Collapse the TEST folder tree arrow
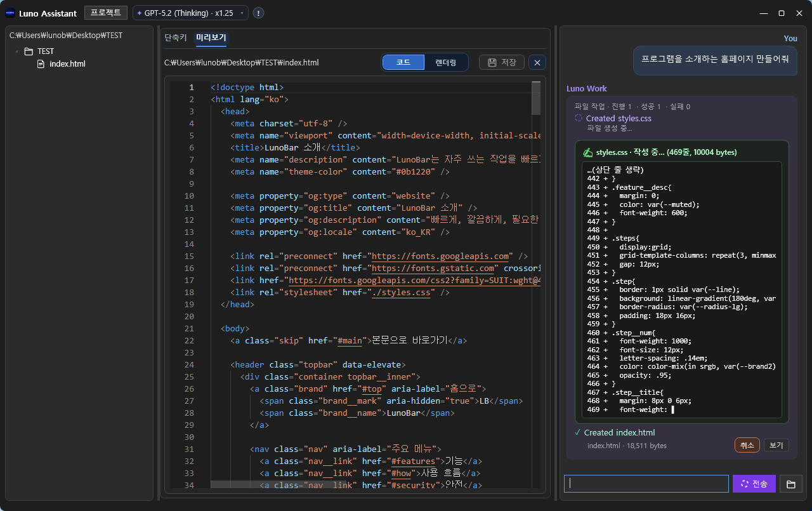The height and width of the screenshot is (511, 812). pos(16,51)
